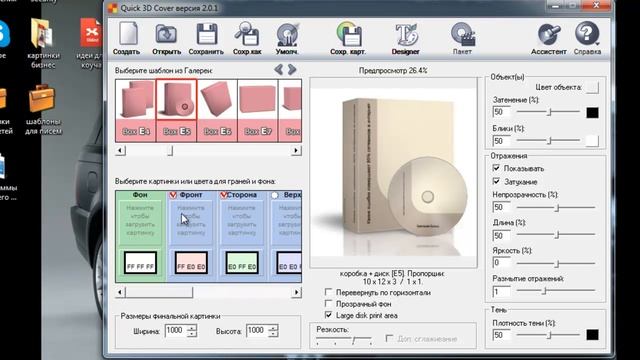Viewport: 640px width, 360px height.
Task: Click the Плотность тени percent field
Action: [x=502, y=335]
